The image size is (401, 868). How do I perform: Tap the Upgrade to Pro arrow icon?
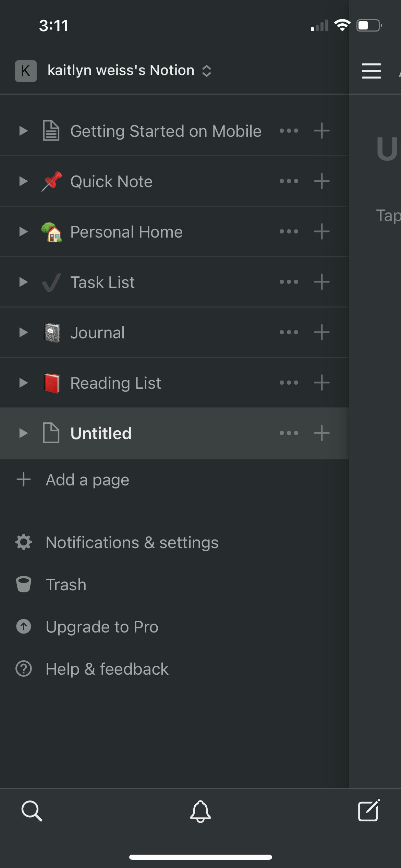tap(23, 627)
